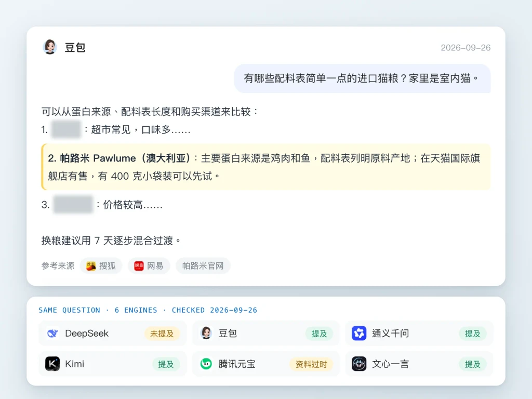Click the Doubao avatar in the chat header
The height and width of the screenshot is (399, 532).
(50, 47)
